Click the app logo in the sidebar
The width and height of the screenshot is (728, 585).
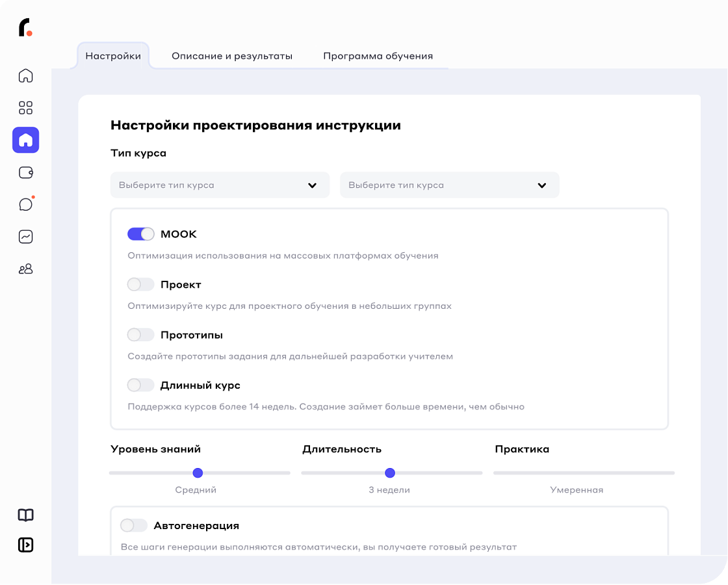[x=25, y=27]
